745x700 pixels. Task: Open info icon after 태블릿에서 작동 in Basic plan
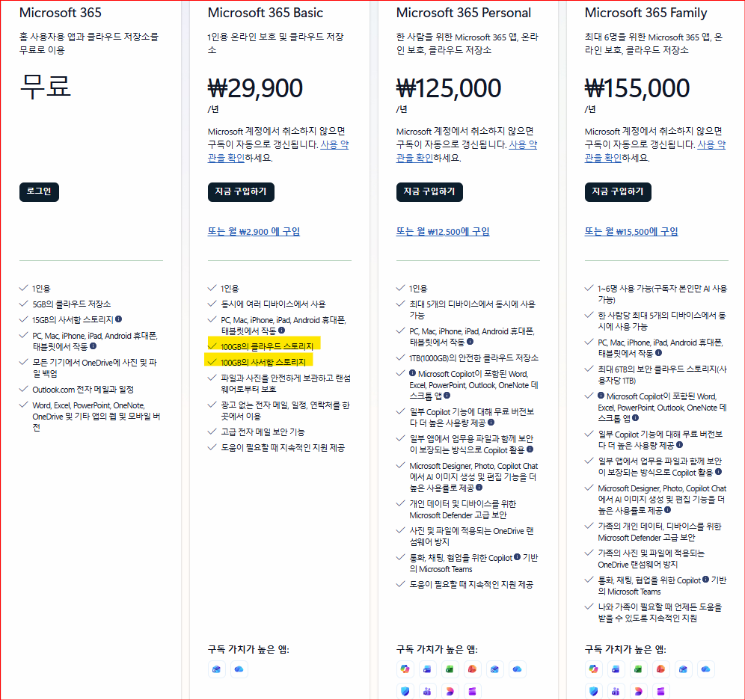pyautogui.click(x=282, y=330)
